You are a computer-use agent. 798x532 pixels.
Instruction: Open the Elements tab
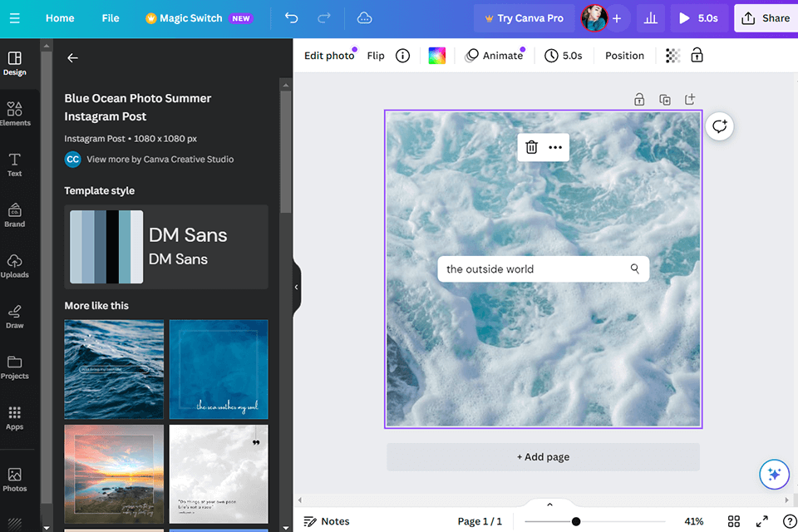pyautogui.click(x=15, y=114)
